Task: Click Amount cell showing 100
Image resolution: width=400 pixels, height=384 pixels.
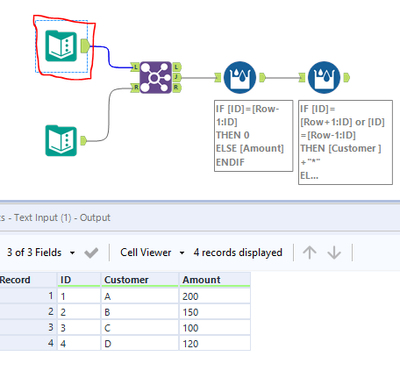Action: [x=215, y=328]
